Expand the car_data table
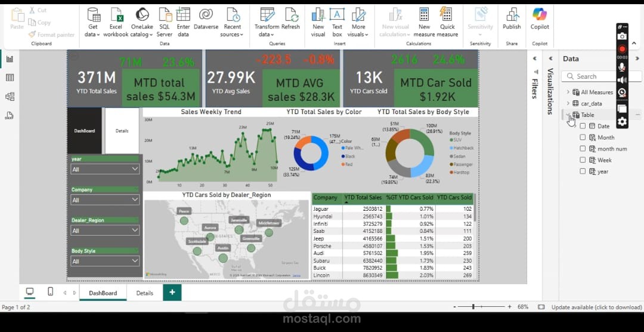 pyautogui.click(x=568, y=103)
